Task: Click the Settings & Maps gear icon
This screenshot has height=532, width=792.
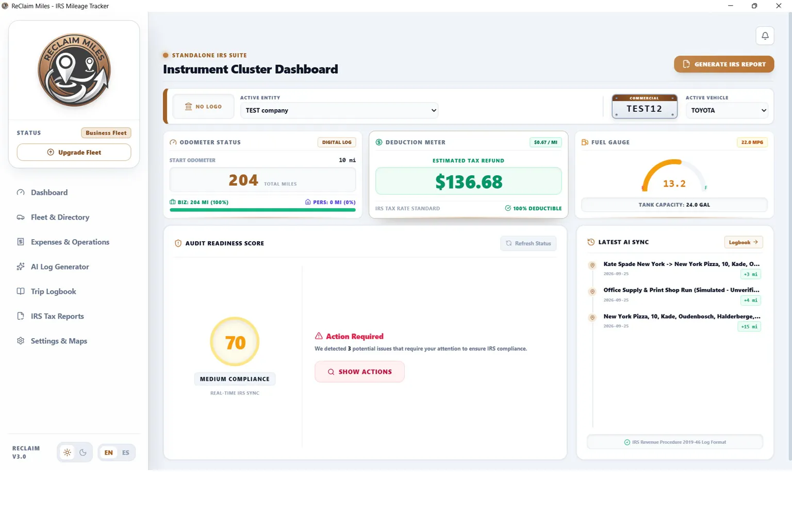Action: [21, 341]
